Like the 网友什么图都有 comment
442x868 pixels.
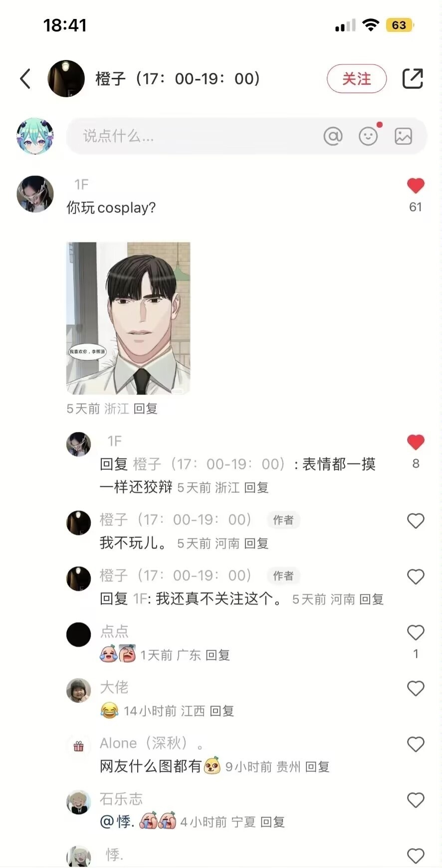coord(416,744)
